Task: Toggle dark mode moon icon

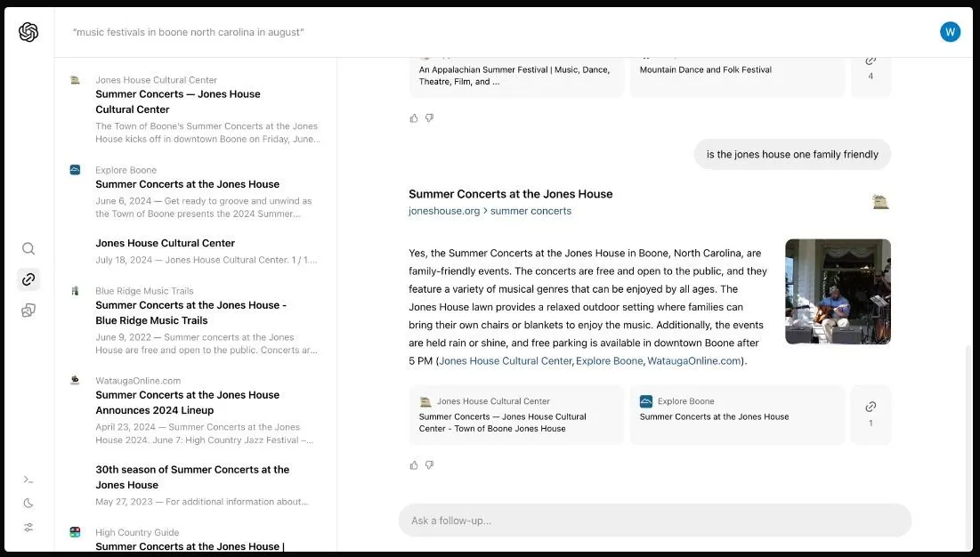Action: 28,504
